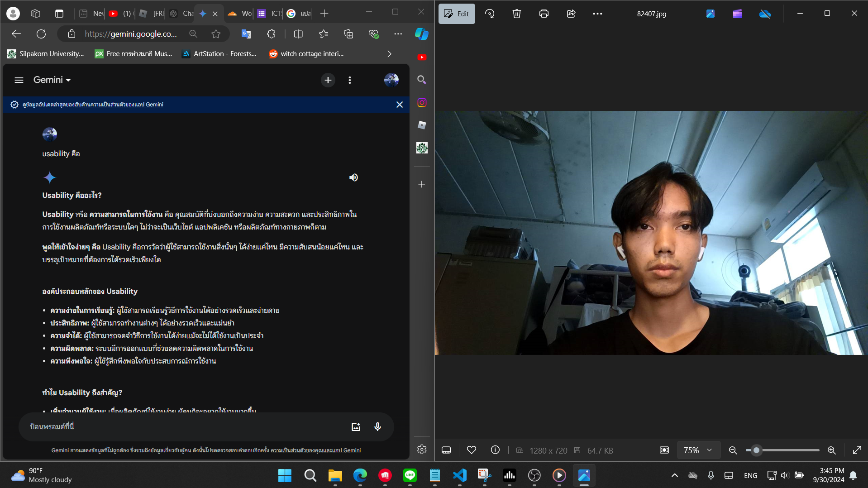
Task: Toggle the filmstrip view in Photos
Action: pyautogui.click(x=446, y=450)
